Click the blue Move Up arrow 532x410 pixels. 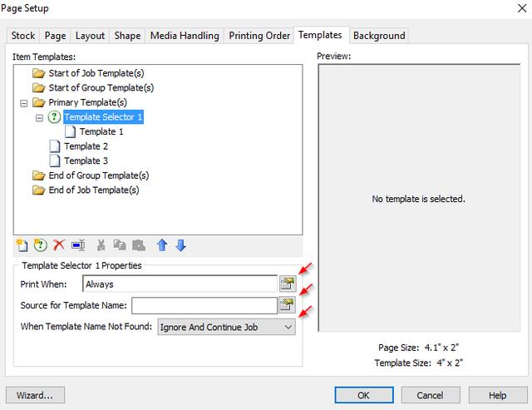(162, 245)
